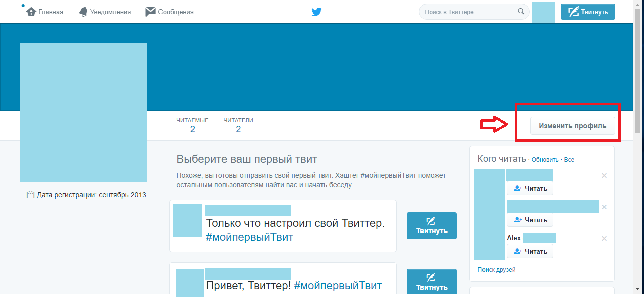The height and width of the screenshot is (297, 644).
Task: Click the Изменить профиль button
Action: 572,126
